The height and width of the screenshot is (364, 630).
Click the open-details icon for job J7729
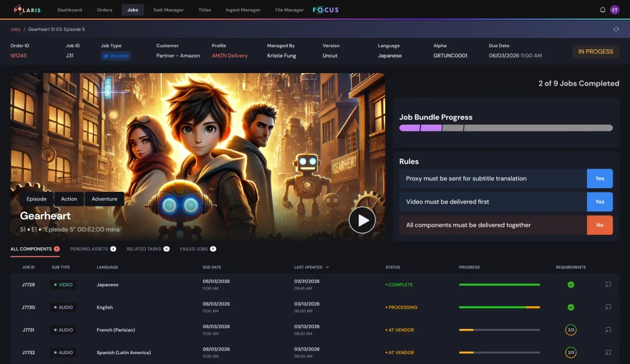(x=608, y=285)
